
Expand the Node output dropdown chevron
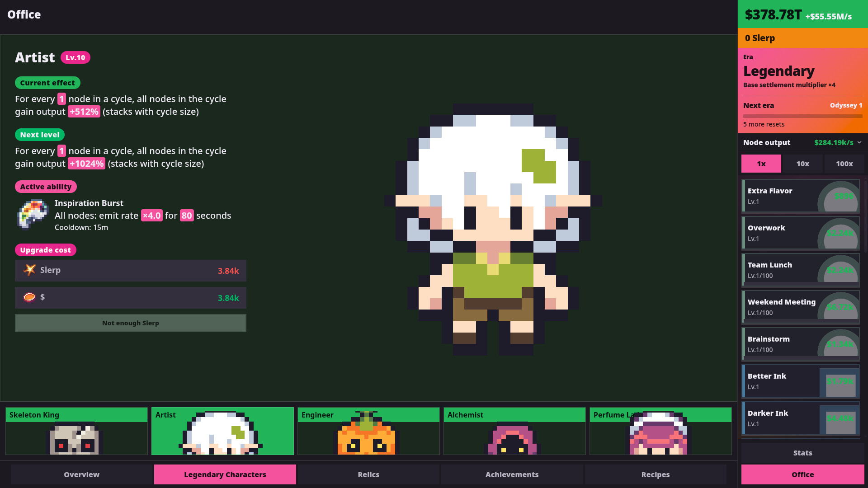tap(859, 142)
